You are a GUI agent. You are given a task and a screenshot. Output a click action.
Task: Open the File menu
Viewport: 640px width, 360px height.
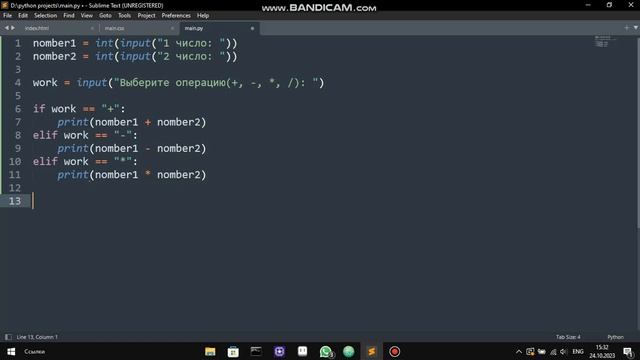pyautogui.click(x=7, y=16)
